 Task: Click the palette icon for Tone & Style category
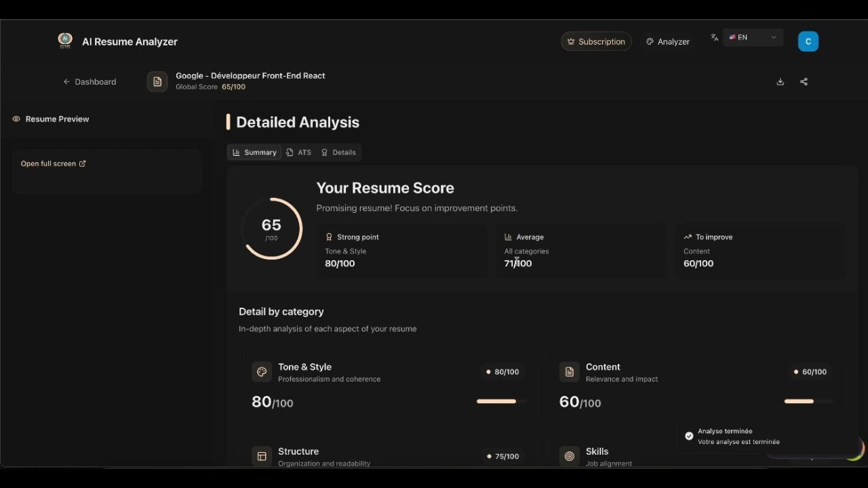pyautogui.click(x=262, y=371)
